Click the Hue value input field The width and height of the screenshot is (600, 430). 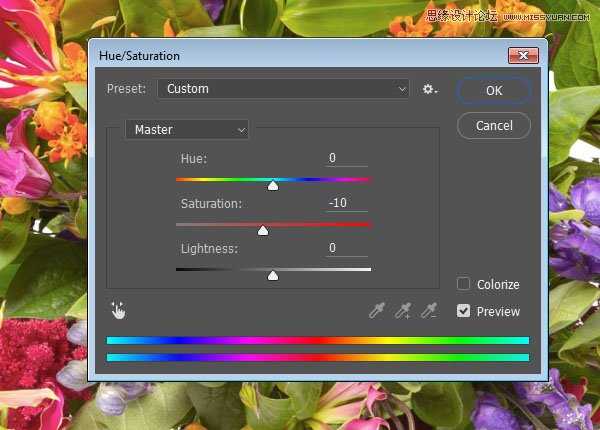tap(346, 158)
